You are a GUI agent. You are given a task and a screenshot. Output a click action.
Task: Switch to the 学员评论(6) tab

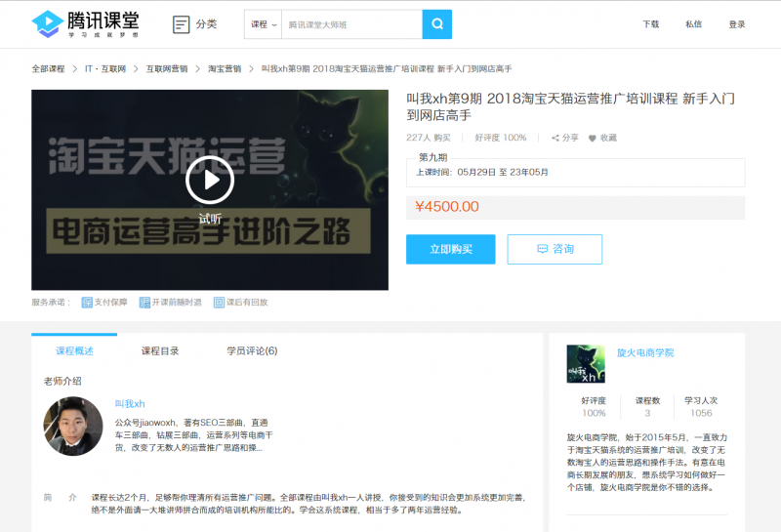tap(252, 351)
